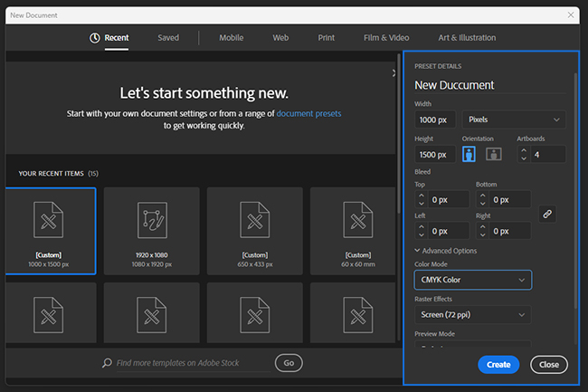The height and width of the screenshot is (392, 588).
Task: Click the Create button
Action: coord(498,365)
